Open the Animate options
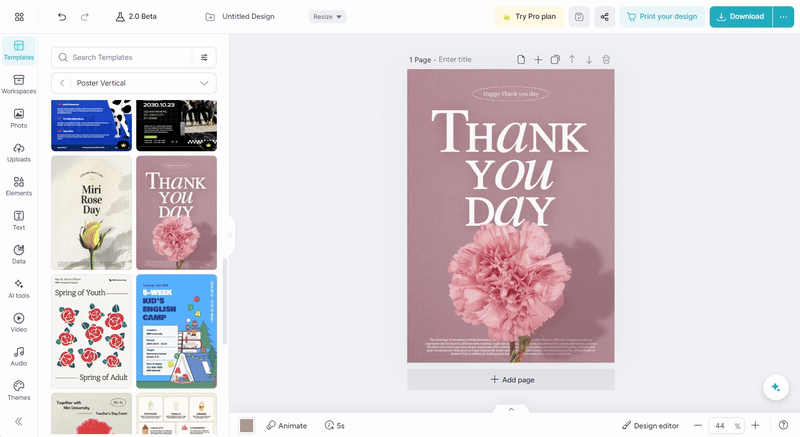The image size is (800, 437). coord(287,425)
